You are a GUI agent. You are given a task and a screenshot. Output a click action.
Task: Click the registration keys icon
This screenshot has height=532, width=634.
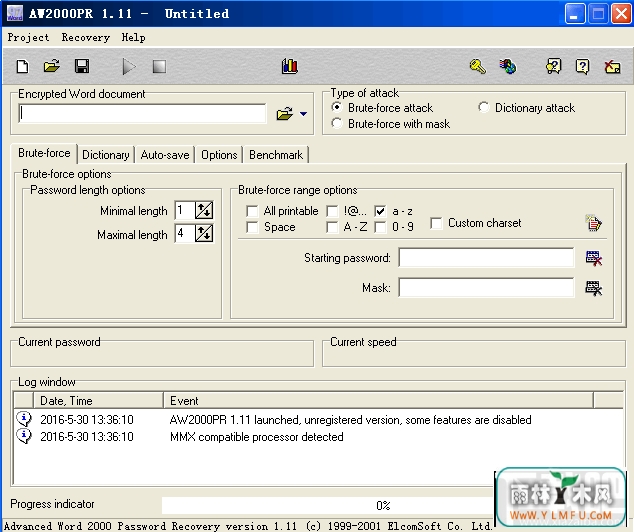coord(478,66)
